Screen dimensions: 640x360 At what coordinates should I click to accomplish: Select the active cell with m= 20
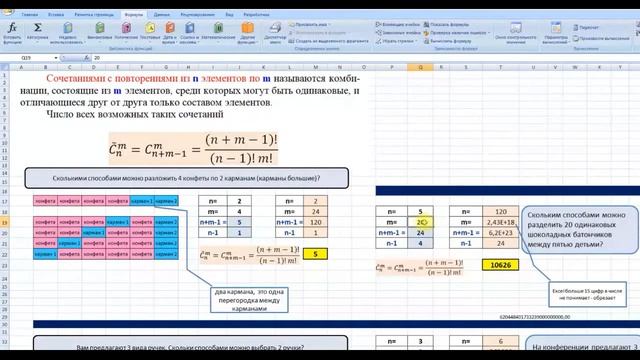[420, 222]
